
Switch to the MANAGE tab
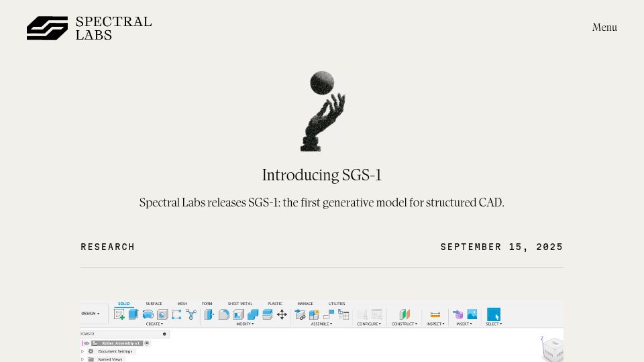(305, 304)
